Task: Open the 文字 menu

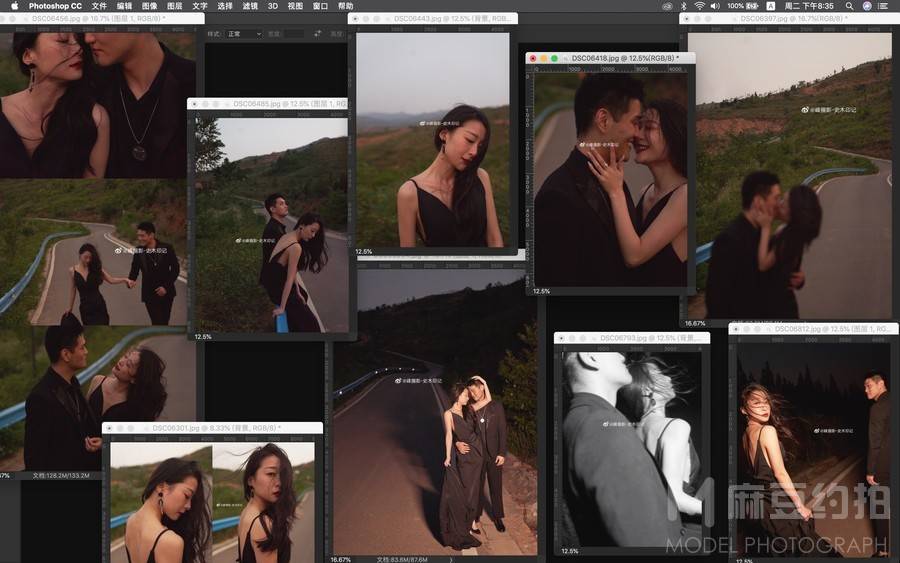Action: point(200,6)
